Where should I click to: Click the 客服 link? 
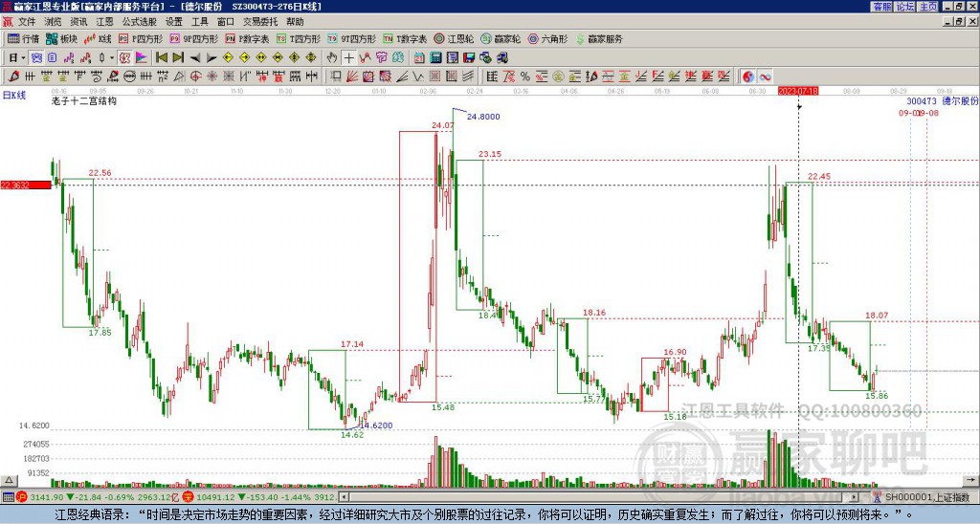tap(881, 7)
